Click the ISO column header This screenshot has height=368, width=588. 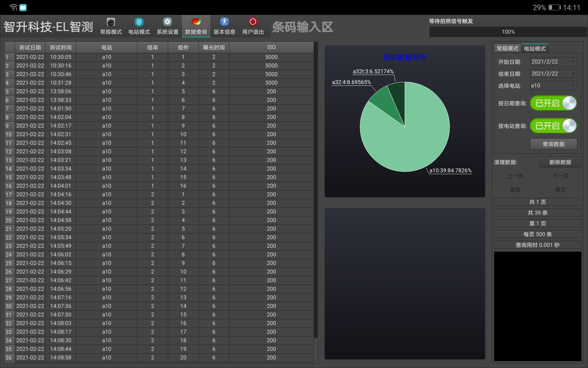tap(271, 48)
